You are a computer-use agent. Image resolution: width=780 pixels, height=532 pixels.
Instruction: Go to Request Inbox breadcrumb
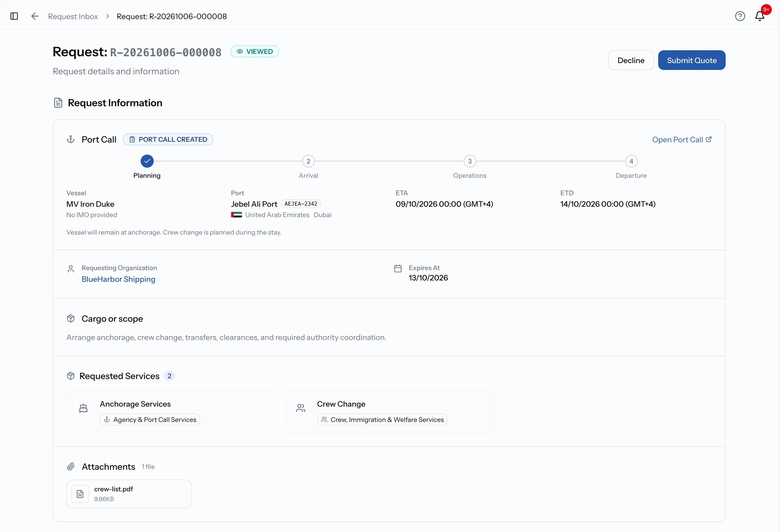(73, 16)
